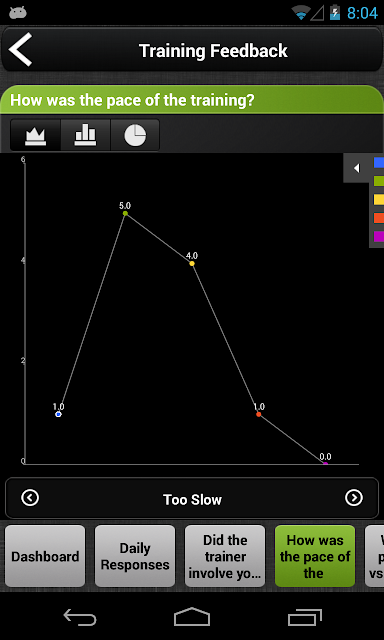Open the Daily Responses tab
Screen dimensions: 384x640
[x=135, y=556]
